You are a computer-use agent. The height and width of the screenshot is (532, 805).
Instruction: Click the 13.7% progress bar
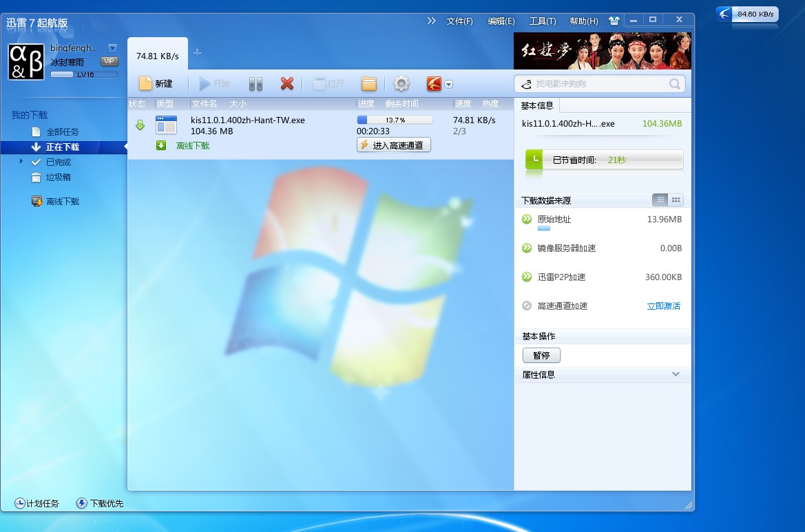point(395,120)
